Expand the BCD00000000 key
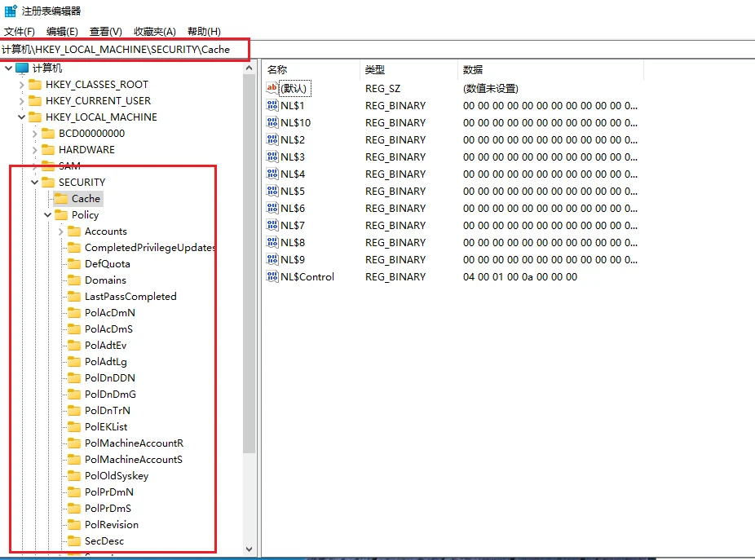Viewport: 755px width, 560px height. click(x=35, y=134)
